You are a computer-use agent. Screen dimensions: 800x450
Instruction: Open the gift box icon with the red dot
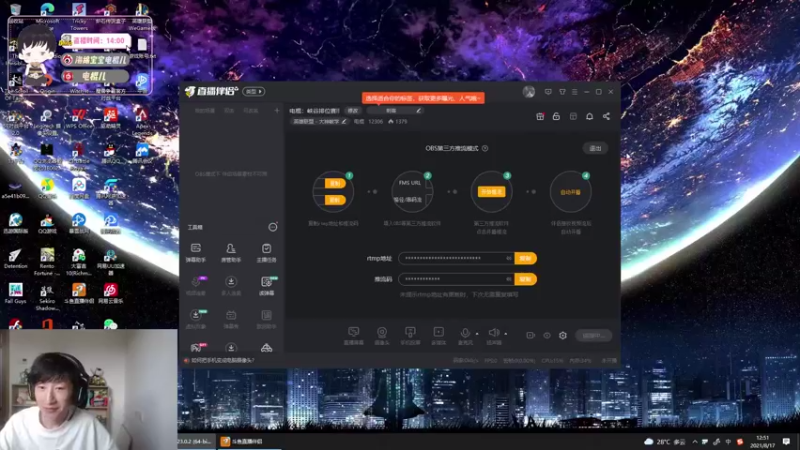click(540, 116)
